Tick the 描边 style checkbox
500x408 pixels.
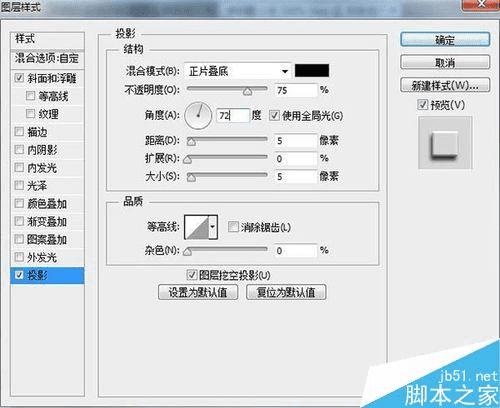[x=19, y=132]
